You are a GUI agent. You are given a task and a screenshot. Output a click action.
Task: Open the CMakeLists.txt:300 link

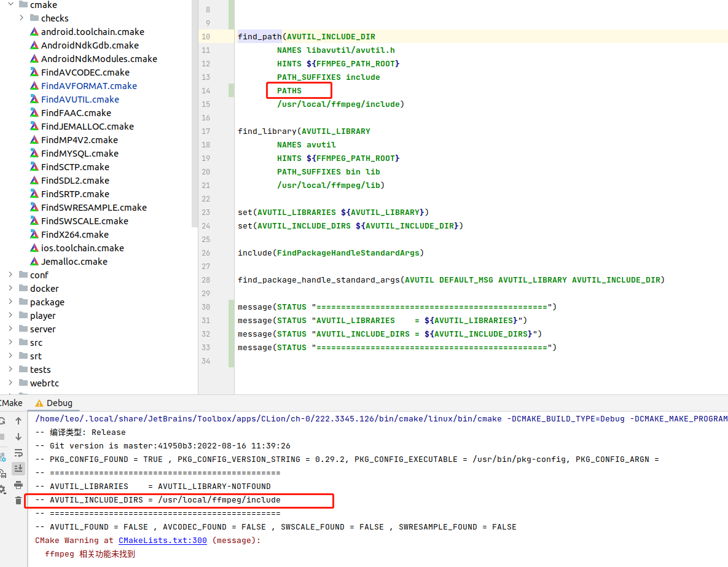point(163,541)
